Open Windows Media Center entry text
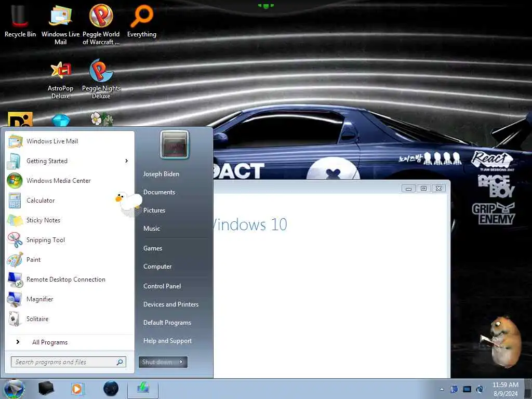 (x=58, y=181)
